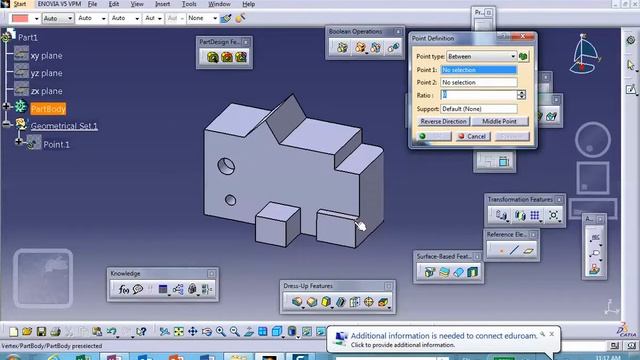Select the Edge Fillet tool in Dress-Up Features
The image size is (640, 360).
click(297, 302)
